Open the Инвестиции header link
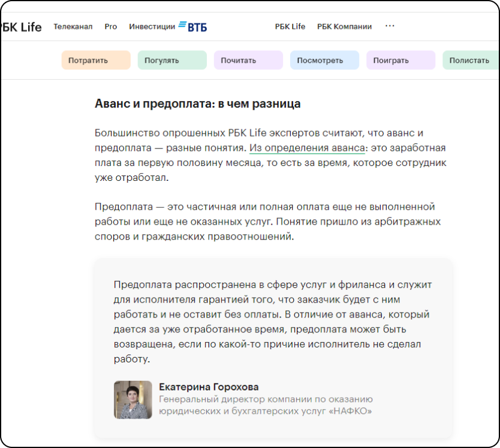The height and width of the screenshot is (448, 500). pos(152,26)
